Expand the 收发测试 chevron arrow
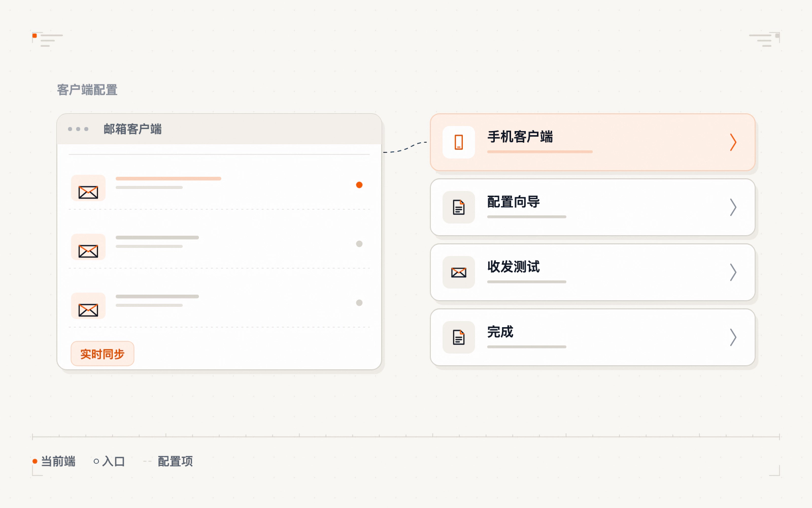Image resolution: width=812 pixels, height=508 pixels. click(733, 272)
